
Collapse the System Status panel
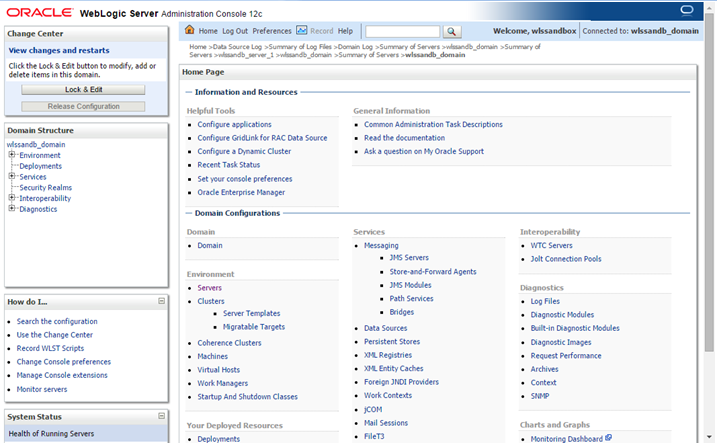pyautogui.click(x=161, y=416)
